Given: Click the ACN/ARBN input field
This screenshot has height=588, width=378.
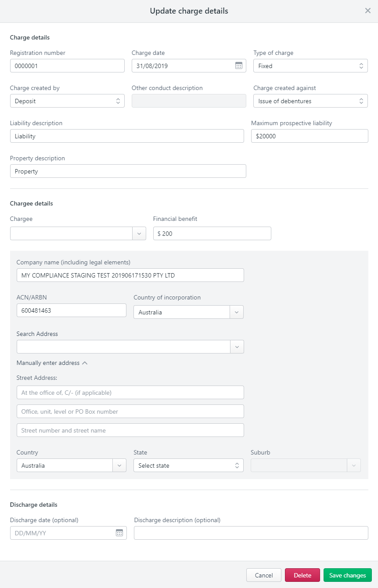Looking at the screenshot, I should [x=71, y=310].
